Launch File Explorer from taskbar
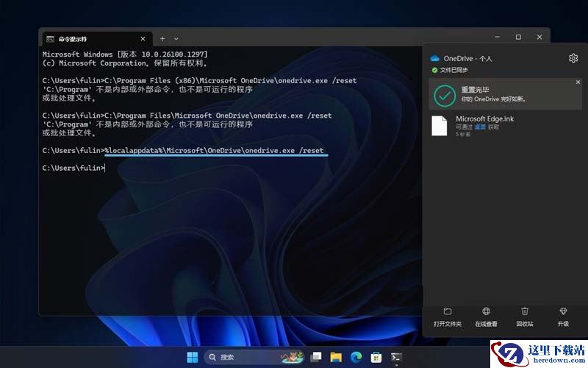Screen dimensions: 588x368 [x=336, y=357]
